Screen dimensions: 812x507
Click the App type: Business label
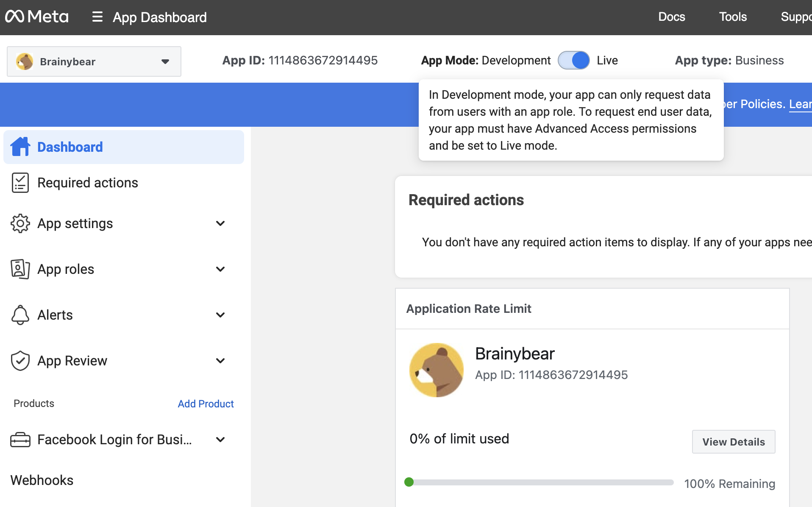point(729,60)
